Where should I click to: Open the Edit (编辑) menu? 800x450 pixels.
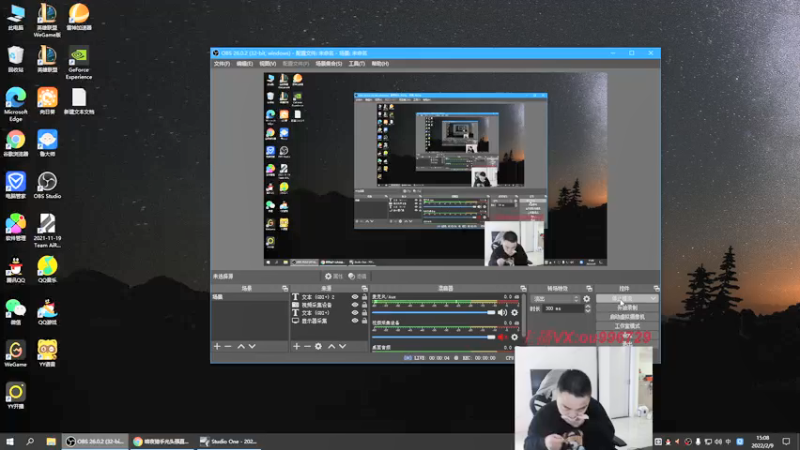(244, 64)
